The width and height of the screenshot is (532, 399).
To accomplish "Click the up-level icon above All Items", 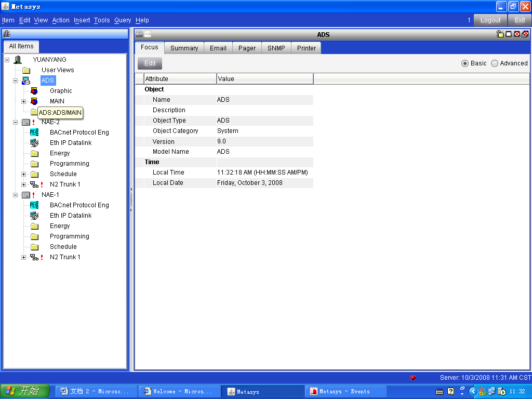I will 7,34.
